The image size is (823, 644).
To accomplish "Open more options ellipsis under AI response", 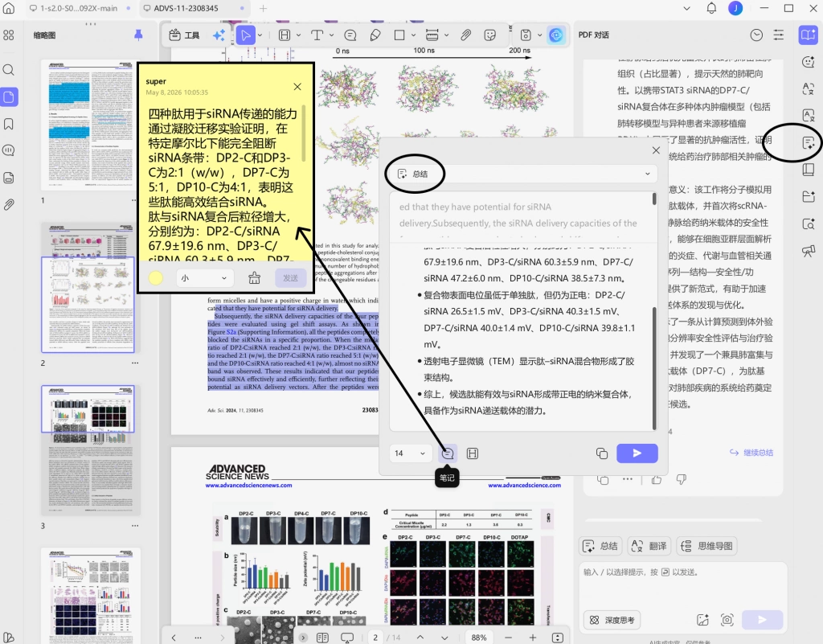I will coord(628,479).
